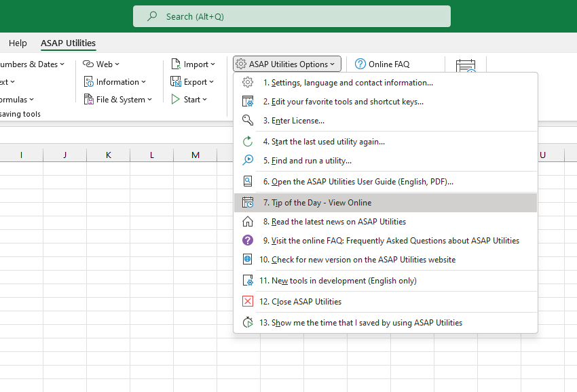Click the User Guide book icon

[248, 181]
